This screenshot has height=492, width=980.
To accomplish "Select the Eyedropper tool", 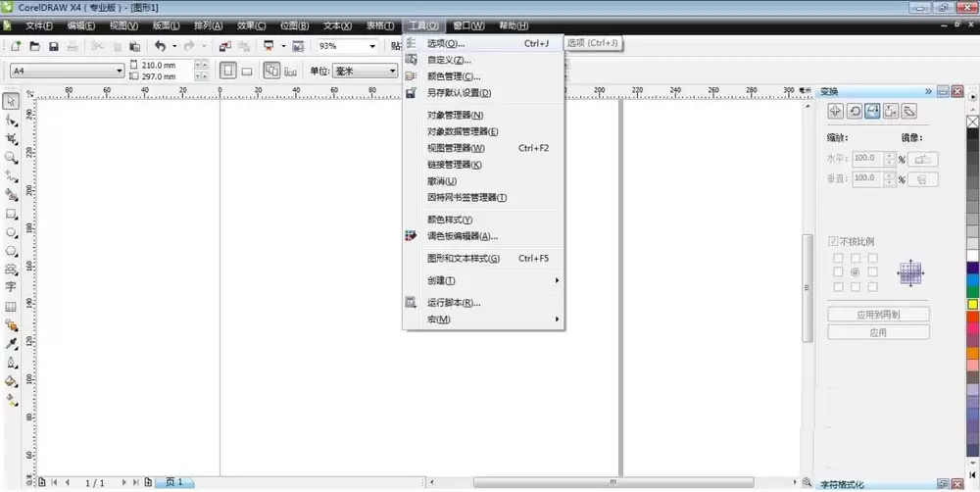I will pyautogui.click(x=12, y=344).
